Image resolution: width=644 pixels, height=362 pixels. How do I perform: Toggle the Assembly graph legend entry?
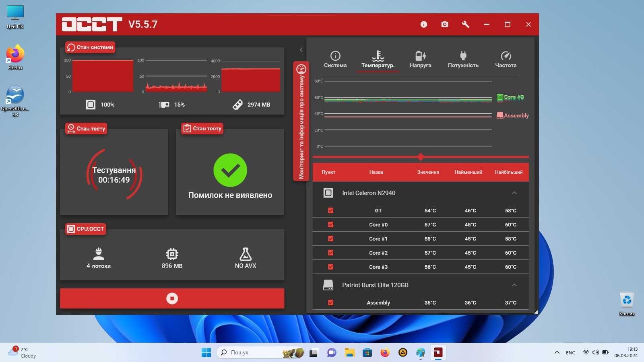512,115
